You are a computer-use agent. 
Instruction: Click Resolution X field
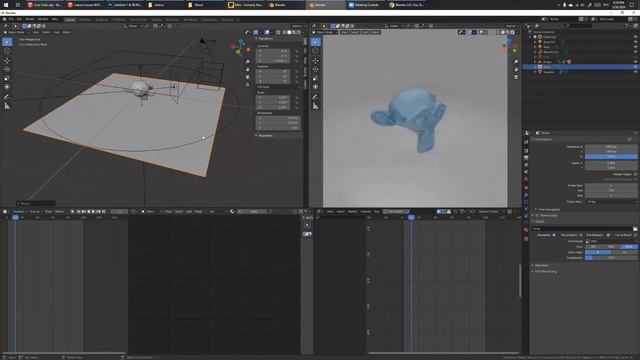[611, 147]
